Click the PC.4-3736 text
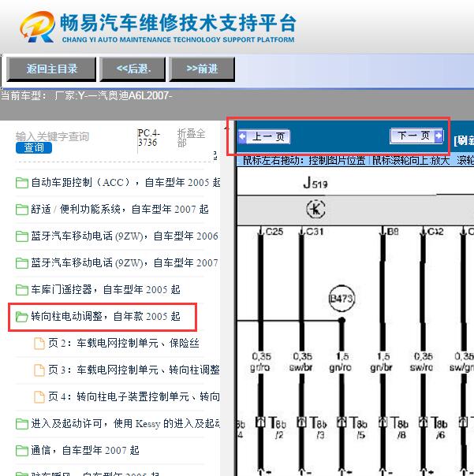 (148, 137)
